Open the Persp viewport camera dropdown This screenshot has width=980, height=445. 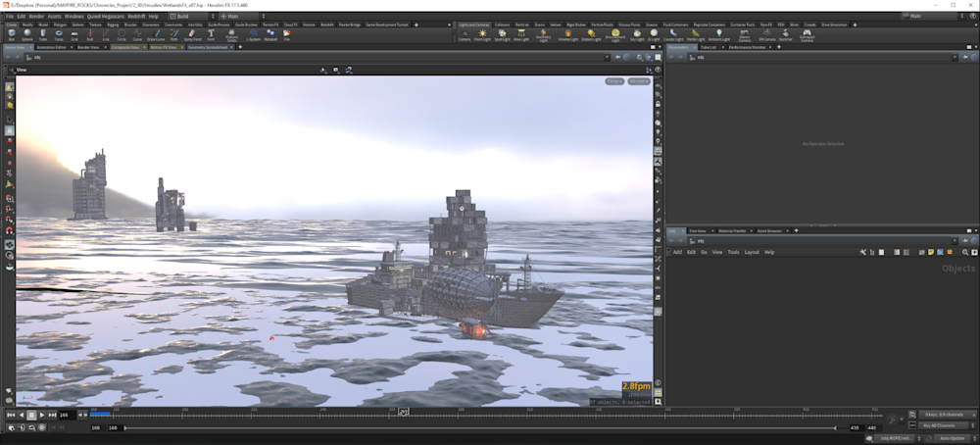(x=615, y=81)
